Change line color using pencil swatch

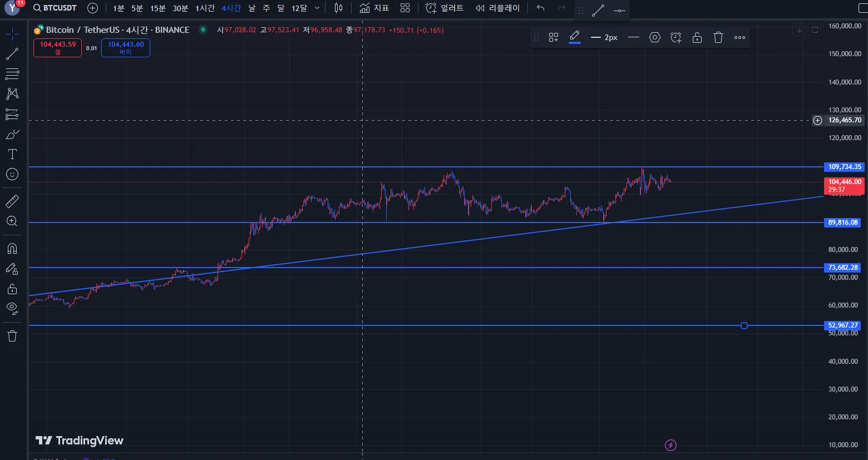click(x=575, y=37)
